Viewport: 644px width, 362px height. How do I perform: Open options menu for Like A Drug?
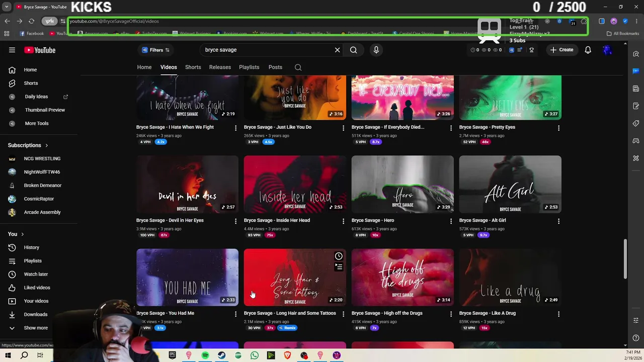pos(558,314)
